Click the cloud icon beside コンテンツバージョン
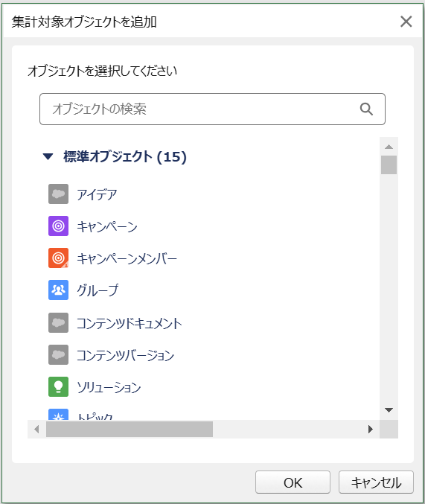 (x=58, y=354)
